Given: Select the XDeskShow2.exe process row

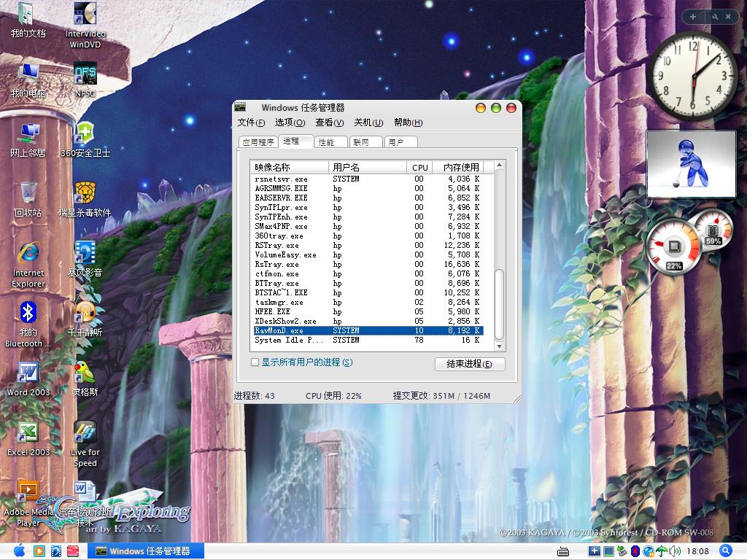Looking at the screenshot, I should click(368, 322).
